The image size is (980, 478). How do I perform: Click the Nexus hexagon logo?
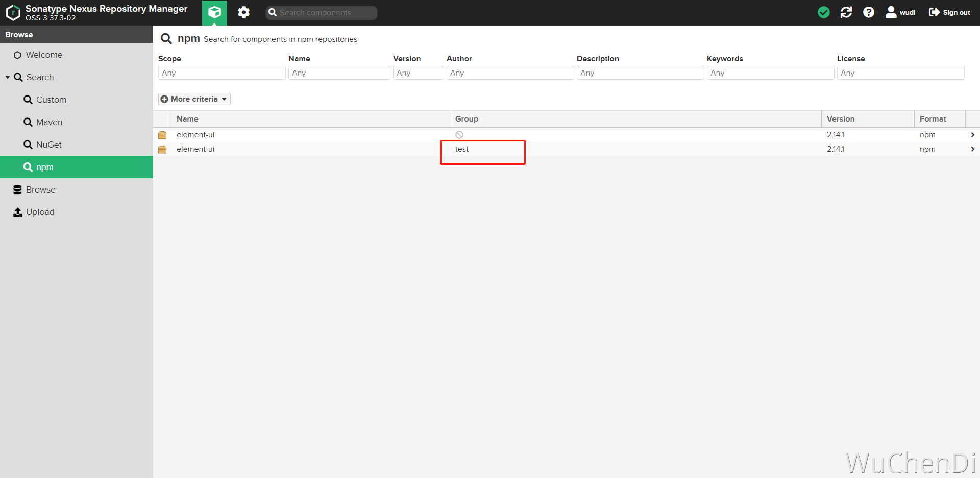(13, 13)
